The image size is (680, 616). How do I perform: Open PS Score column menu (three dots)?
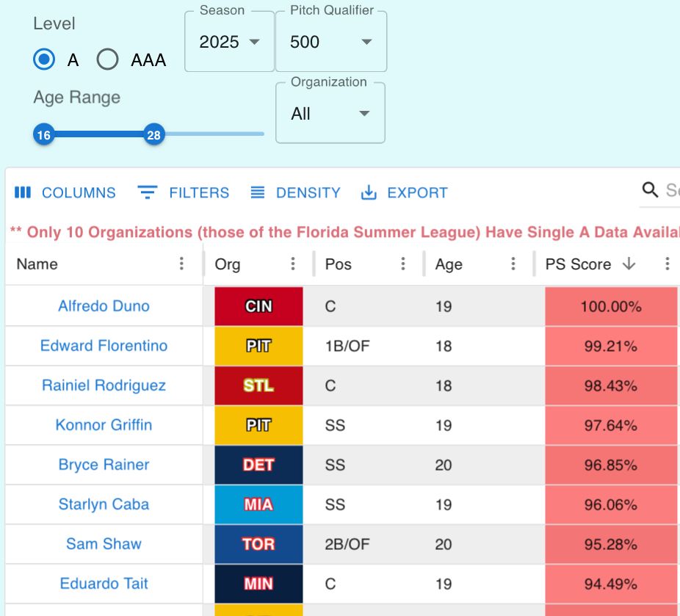[668, 264]
